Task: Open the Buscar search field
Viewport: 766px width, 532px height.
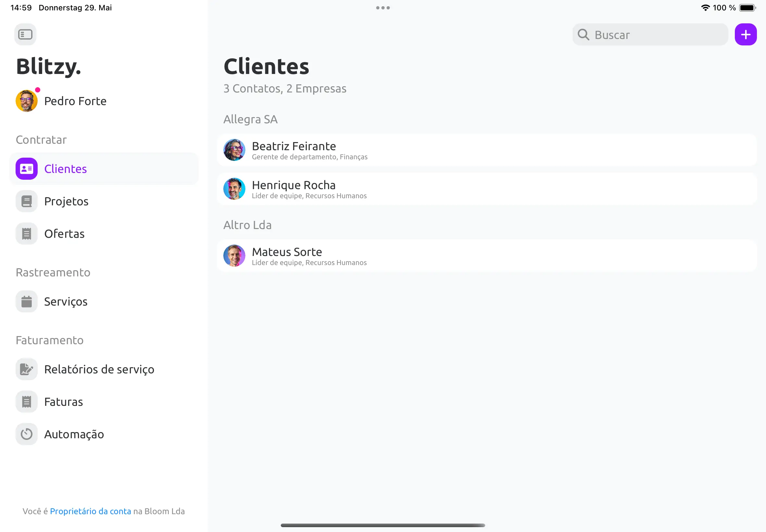Action: pos(650,34)
